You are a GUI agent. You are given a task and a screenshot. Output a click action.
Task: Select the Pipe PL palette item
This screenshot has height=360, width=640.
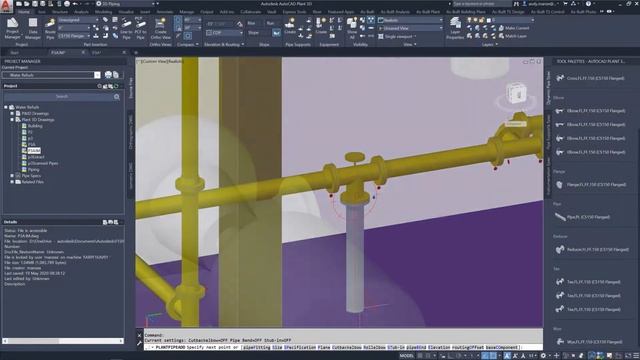[582, 217]
